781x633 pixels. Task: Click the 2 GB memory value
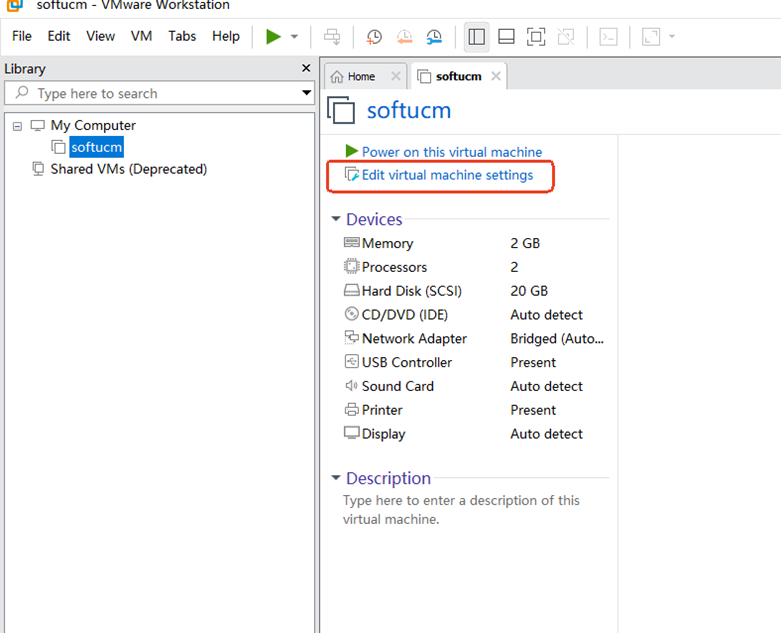click(525, 243)
